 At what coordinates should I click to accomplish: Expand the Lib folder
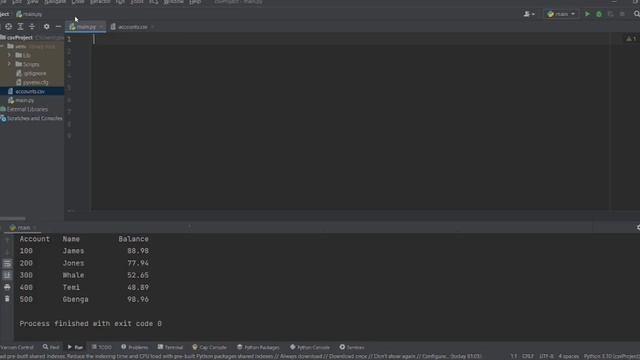(x=9, y=55)
